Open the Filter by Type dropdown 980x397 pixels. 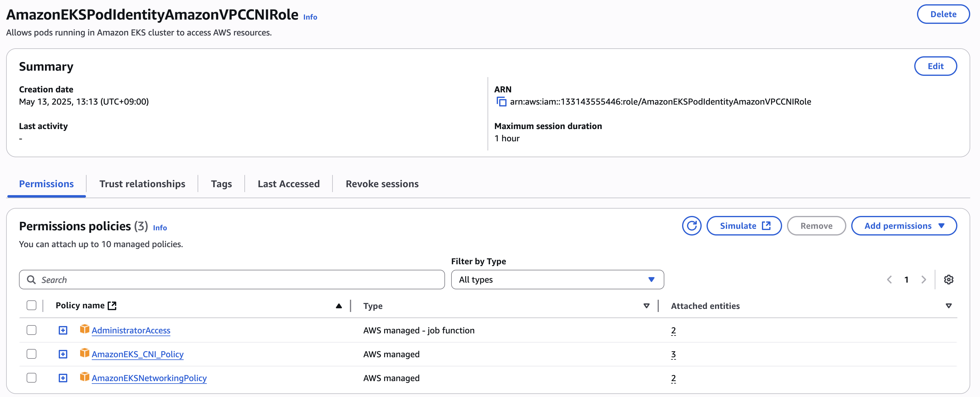pos(557,280)
